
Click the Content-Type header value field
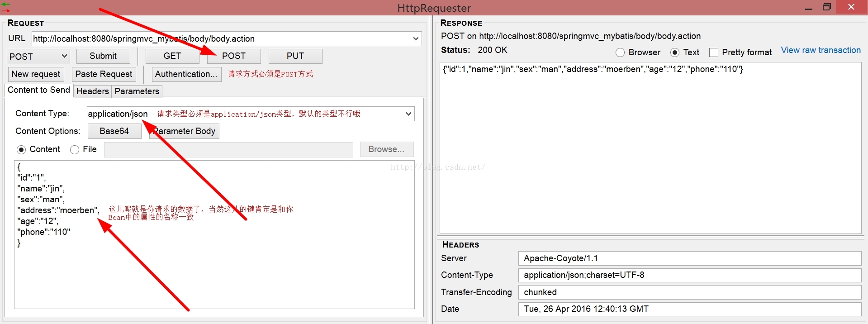[690, 275]
